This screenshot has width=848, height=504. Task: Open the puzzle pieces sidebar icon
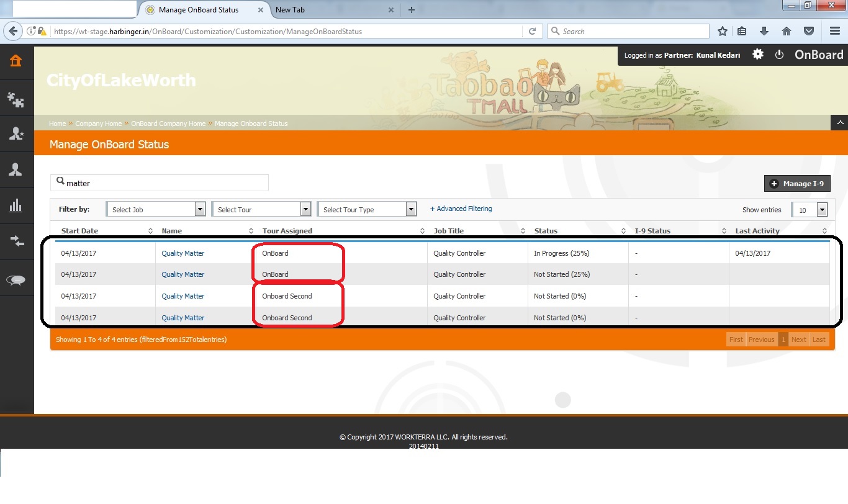click(16, 99)
